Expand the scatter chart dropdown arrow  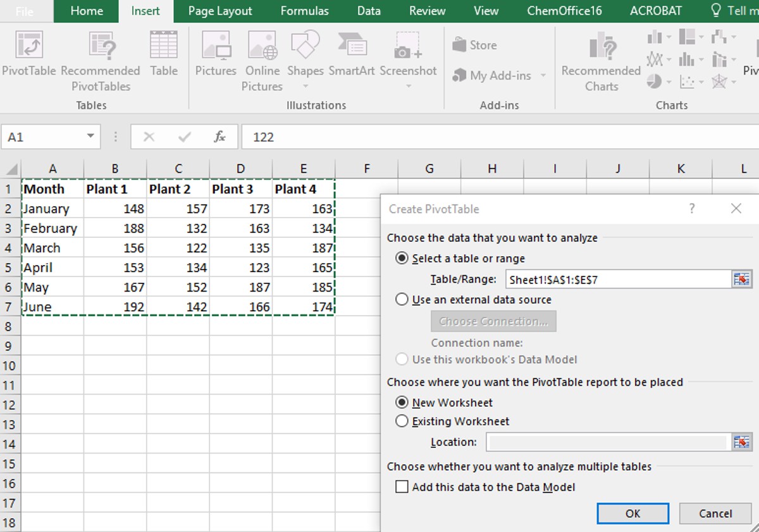[x=701, y=82]
